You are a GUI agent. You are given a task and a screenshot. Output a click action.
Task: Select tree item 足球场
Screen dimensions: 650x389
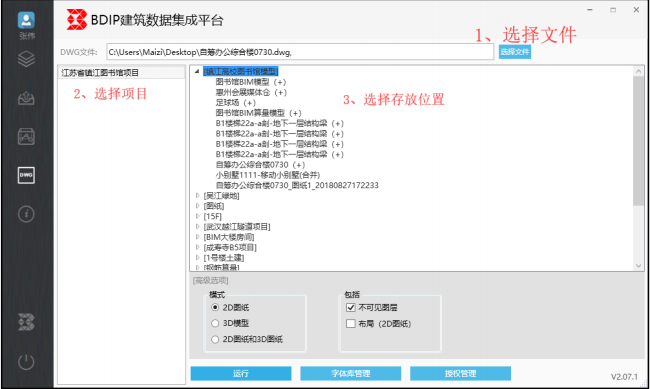pos(235,102)
